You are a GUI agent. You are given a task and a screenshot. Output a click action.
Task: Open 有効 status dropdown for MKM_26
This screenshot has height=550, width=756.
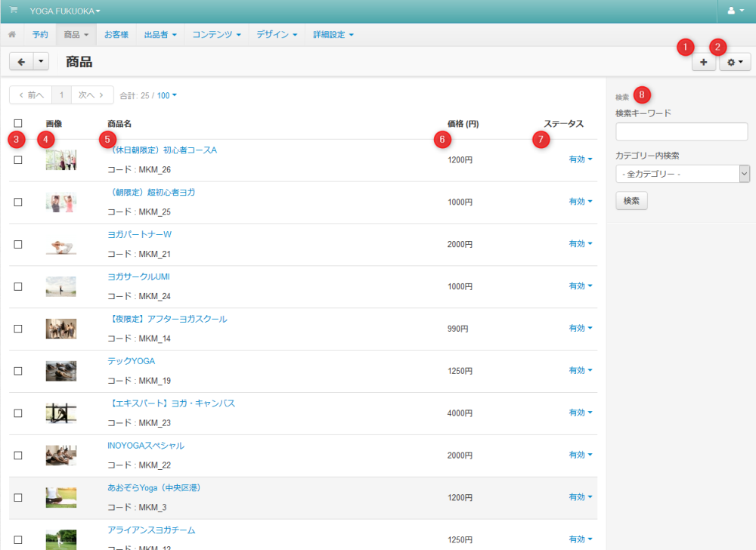[x=581, y=159]
